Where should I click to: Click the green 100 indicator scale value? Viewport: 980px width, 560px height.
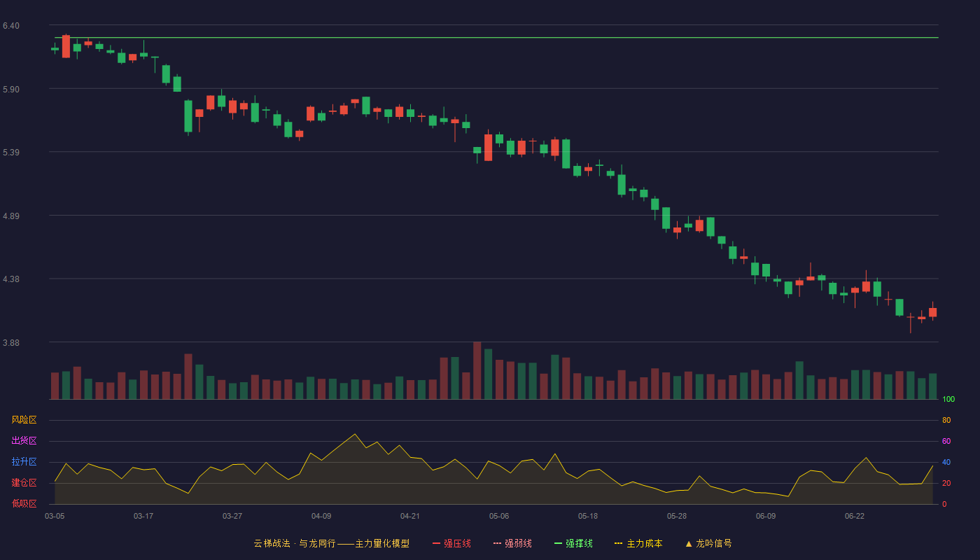948,399
